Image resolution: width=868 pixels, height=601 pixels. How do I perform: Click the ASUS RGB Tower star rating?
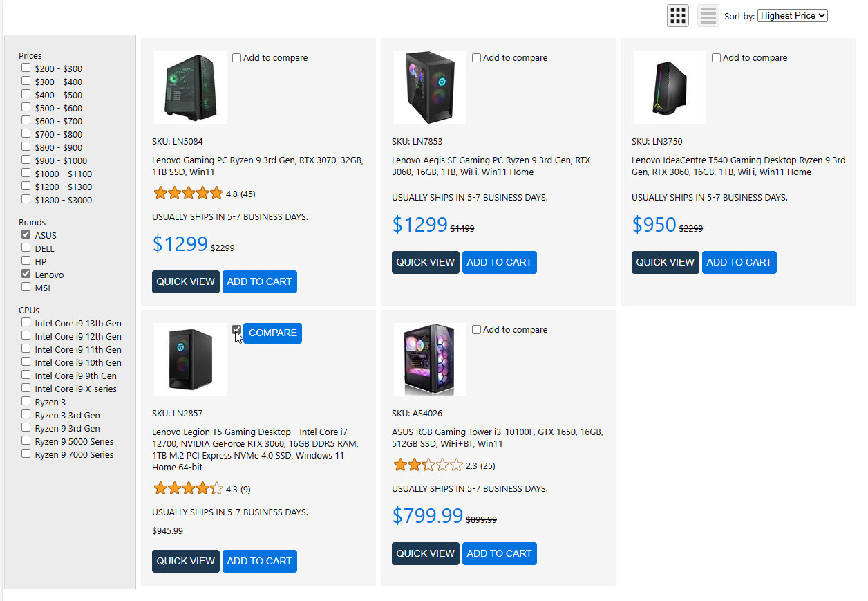[428, 465]
